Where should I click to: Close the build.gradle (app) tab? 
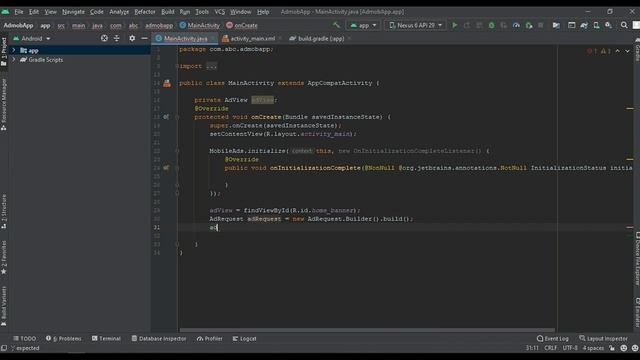click(349, 39)
